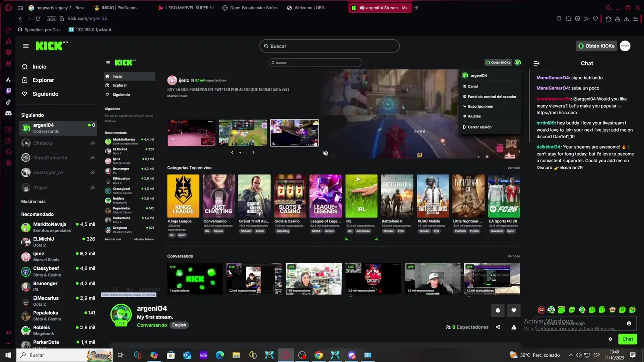This screenshot has width=644, height=362.
Task: Click the English language tag
Action: [179, 325]
